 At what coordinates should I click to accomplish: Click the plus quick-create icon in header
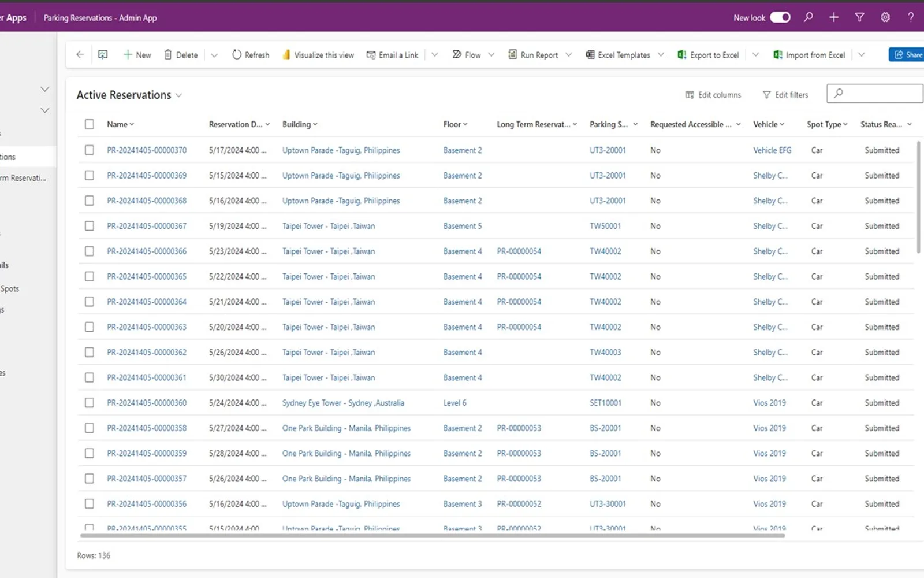click(833, 17)
